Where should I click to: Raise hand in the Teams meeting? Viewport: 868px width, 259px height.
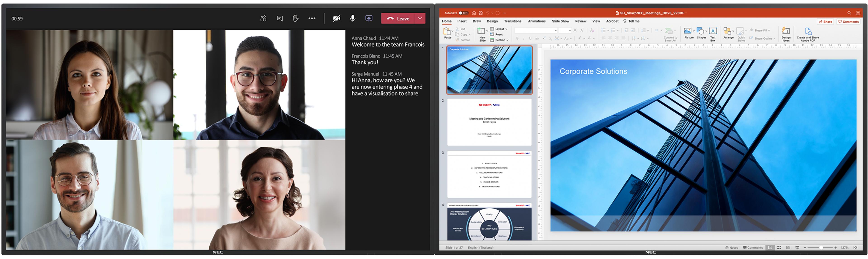pyautogui.click(x=295, y=19)
